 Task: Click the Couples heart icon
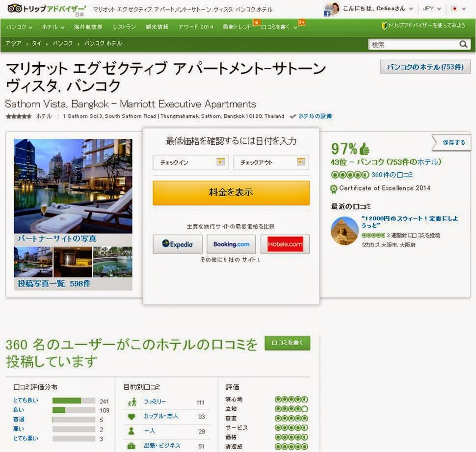pos(132,417)
